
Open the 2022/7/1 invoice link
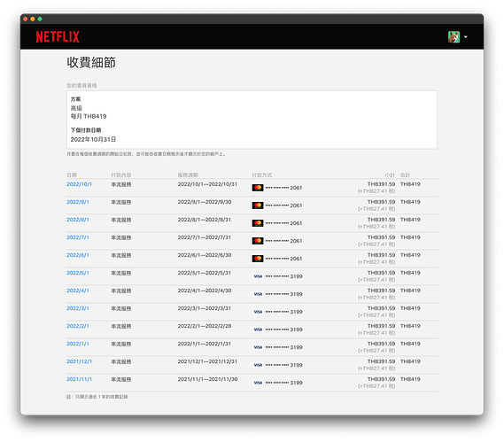pyautogui.click(x=78, y=237)
